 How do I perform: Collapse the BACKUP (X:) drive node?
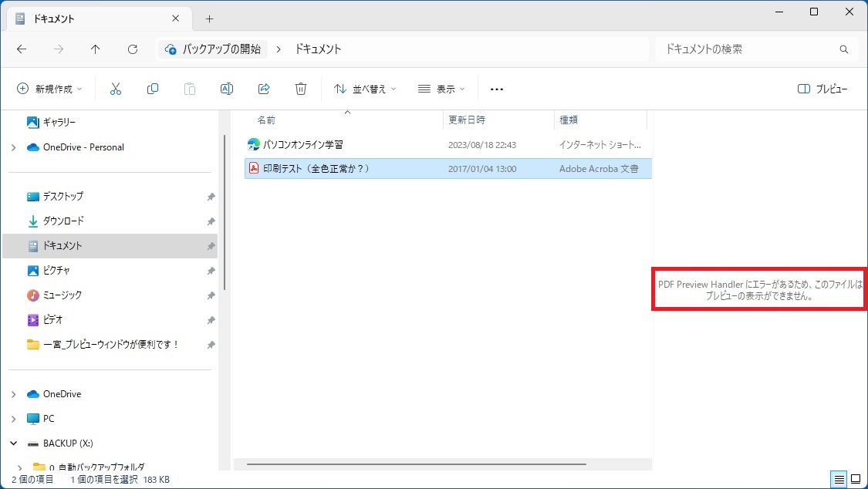click(13, 443)
